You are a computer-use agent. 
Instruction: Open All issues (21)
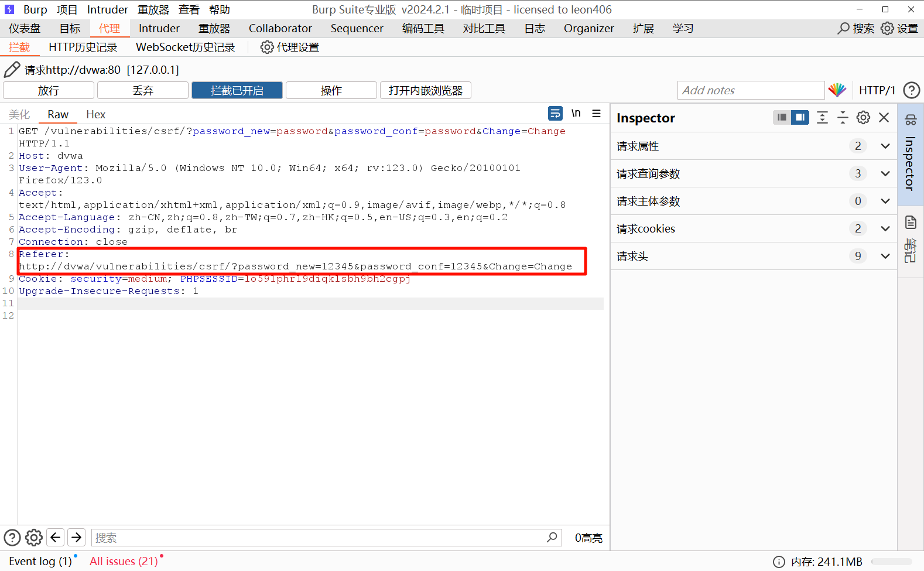[x=124, y=561]
